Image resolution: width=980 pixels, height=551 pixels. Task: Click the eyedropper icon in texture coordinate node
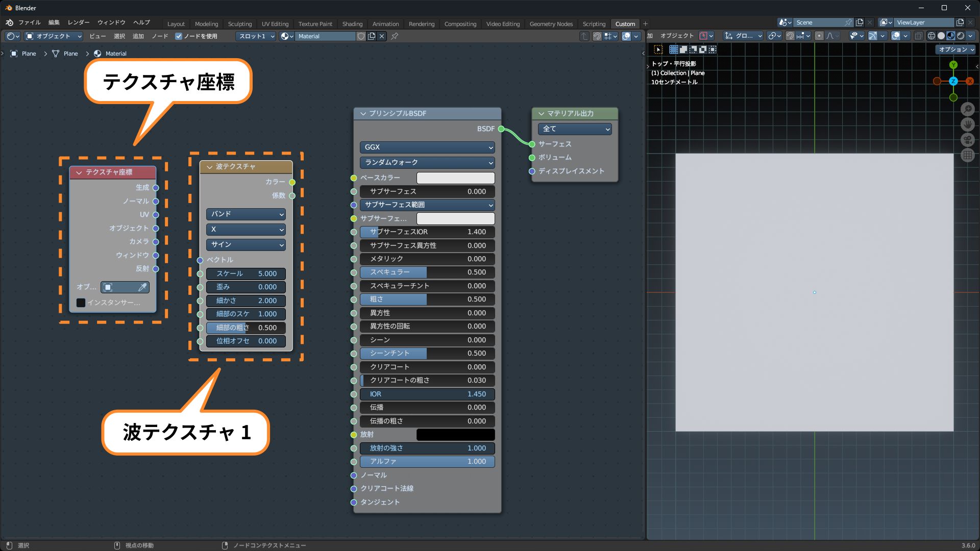pos(142,287)
